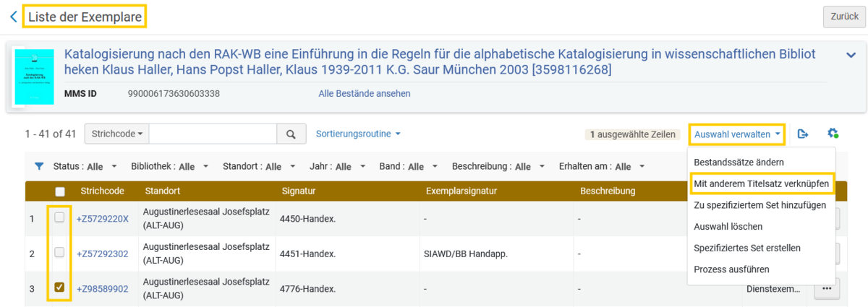Check the box for +Z5729220X
The height and width of the screenshot is (307, 868).
[x=60, y=217]
